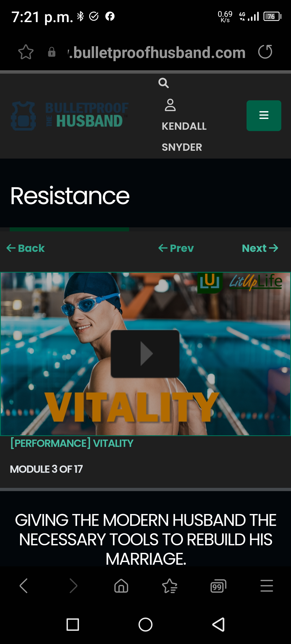Tap the browser forward arrow

point(73,586)
